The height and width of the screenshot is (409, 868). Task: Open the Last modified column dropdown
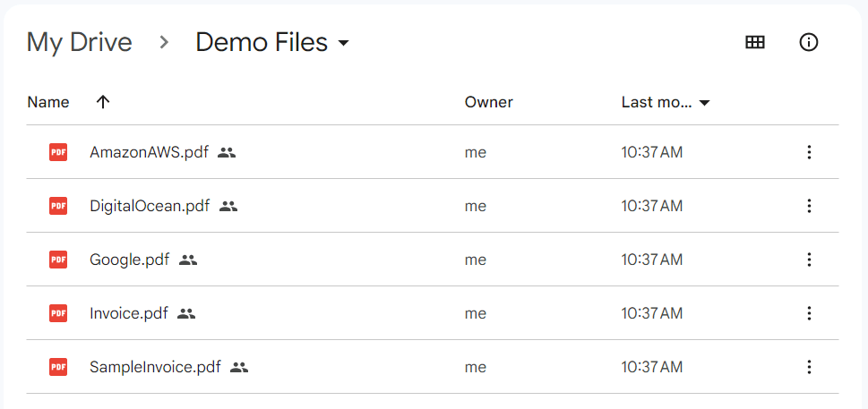pyautogui.click(x=705, y=103)
